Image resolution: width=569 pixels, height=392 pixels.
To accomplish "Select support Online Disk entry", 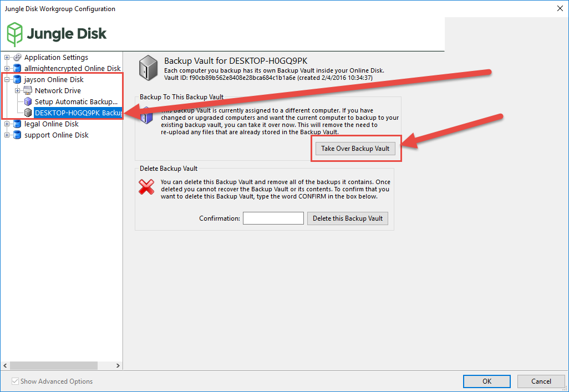I will (56, 135).
